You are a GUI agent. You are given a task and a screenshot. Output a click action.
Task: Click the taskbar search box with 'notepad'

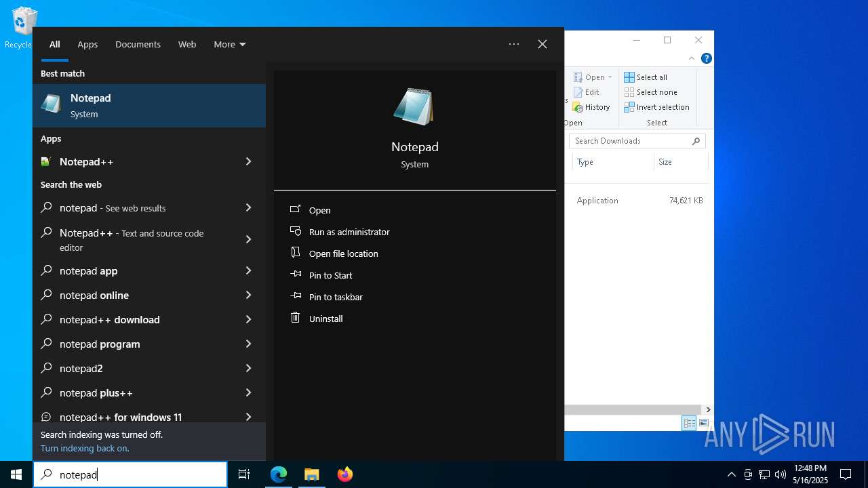[x=130, y=474]
